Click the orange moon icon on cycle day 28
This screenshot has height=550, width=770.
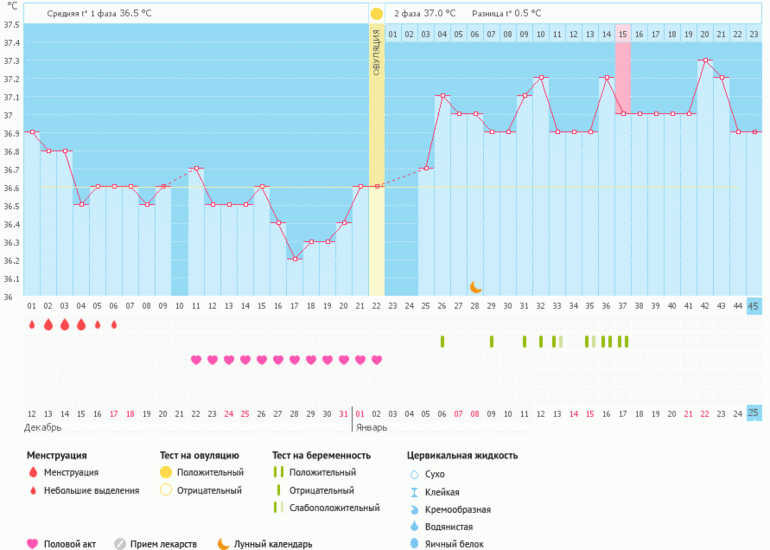[475, 287]
